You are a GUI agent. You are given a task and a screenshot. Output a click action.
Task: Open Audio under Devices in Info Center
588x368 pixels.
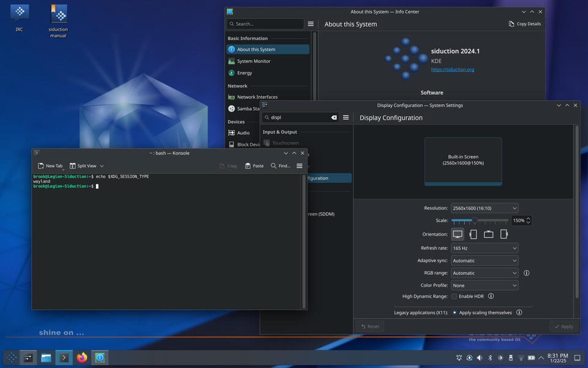point(243,133)
